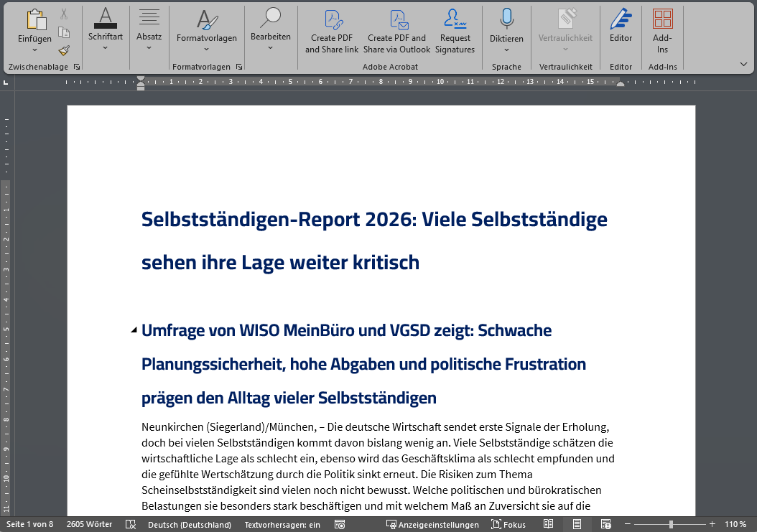Toggle Fokus mode in status bar
The height and width of the screenshot is (532, 757).
(x=508, y=525)
